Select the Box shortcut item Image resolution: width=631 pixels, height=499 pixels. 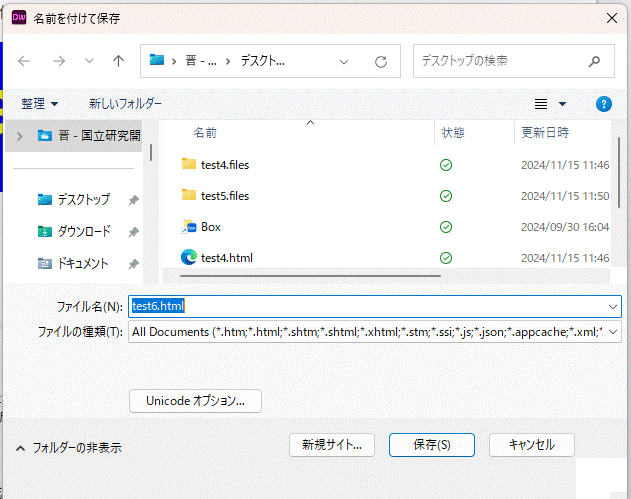210,227
